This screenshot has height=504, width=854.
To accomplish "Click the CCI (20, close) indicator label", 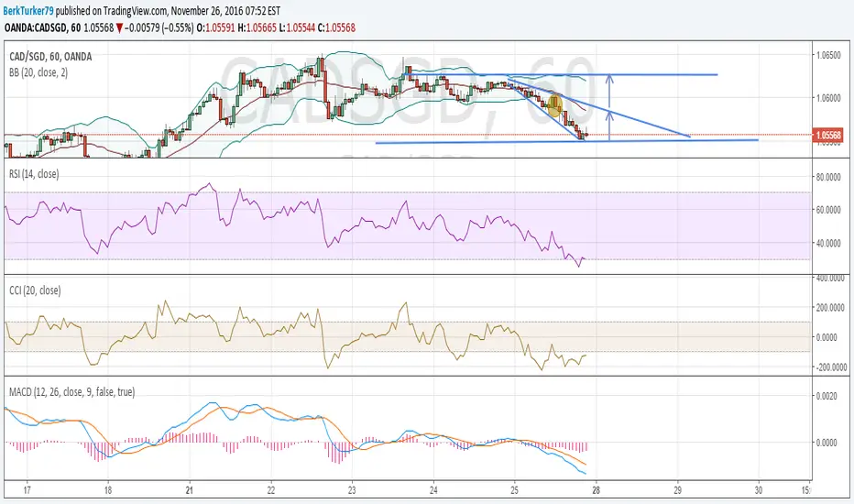I will [x=35, y=290].
